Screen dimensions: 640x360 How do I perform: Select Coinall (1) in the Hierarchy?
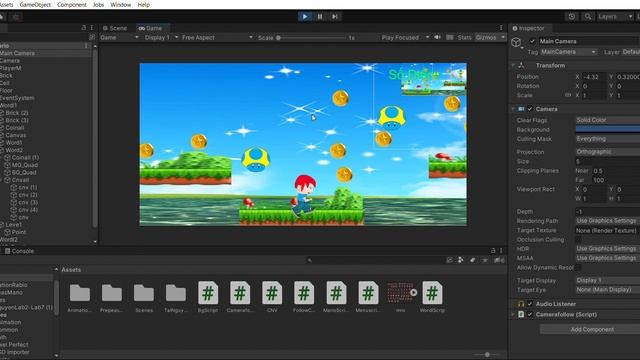point(25,158)
